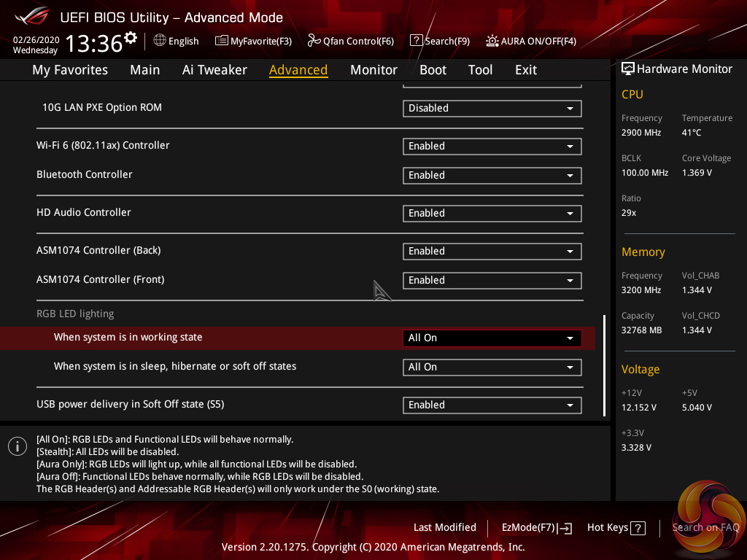
Task: Click Last Modified button
Action: 444,527
